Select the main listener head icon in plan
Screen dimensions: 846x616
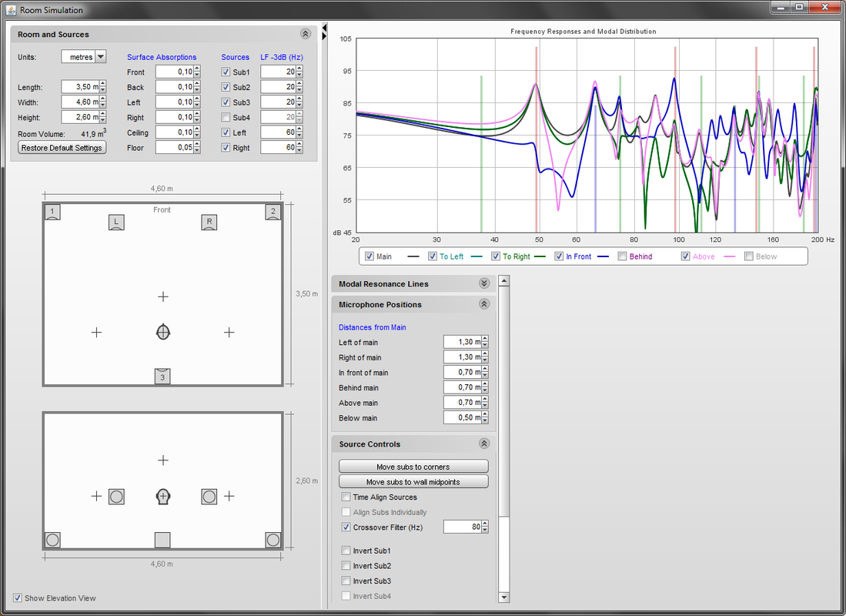coord(163,332)
